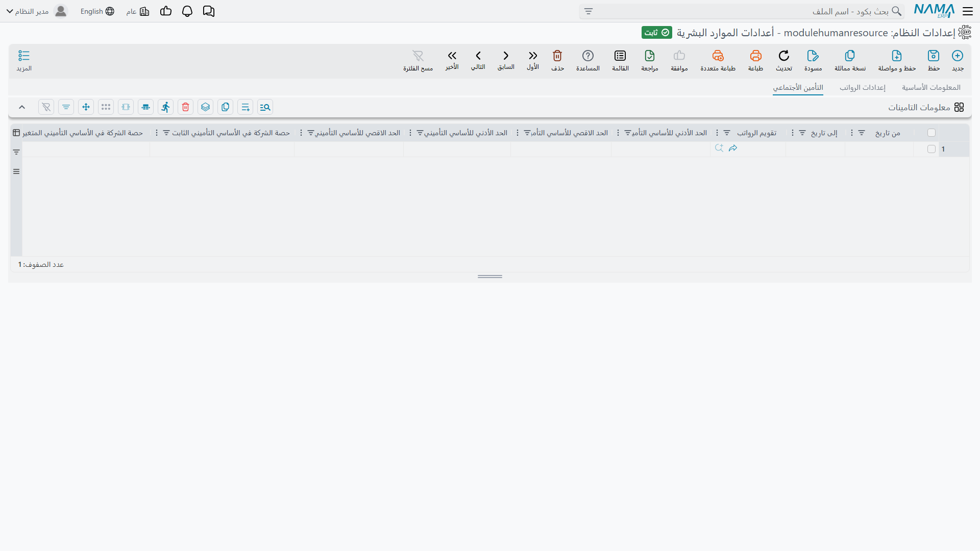
Task: Open مدير النظام user dropdown
Action: [37, 11]
